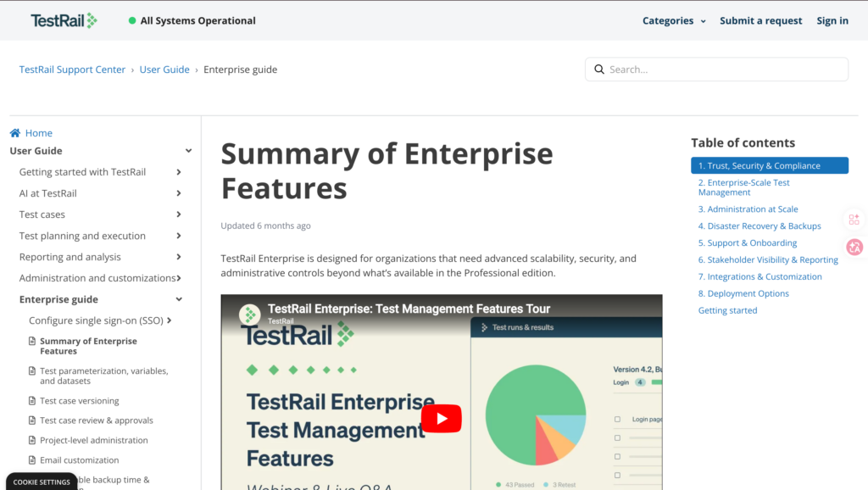Click the TestRail logo in the header
The height and width of the screenshot is (490, 868).
[64, 20]
